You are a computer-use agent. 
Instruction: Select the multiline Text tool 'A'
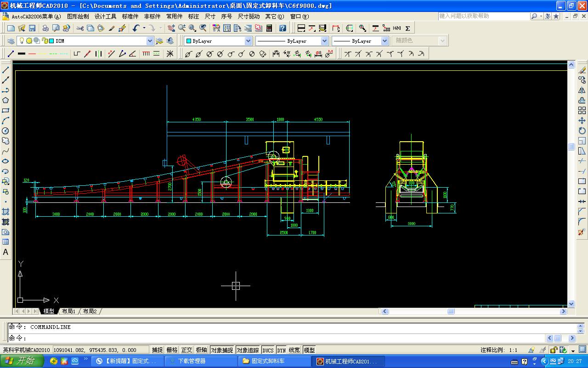[6, 252]
